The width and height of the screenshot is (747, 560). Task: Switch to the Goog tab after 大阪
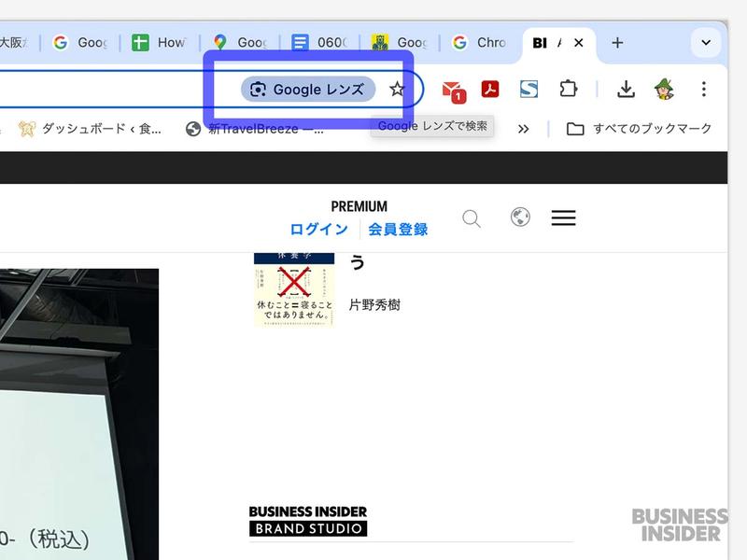[79, 43]
